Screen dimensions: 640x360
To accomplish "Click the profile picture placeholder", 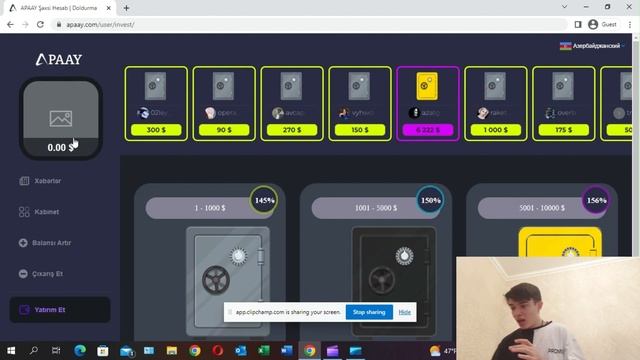I will 61,119.
